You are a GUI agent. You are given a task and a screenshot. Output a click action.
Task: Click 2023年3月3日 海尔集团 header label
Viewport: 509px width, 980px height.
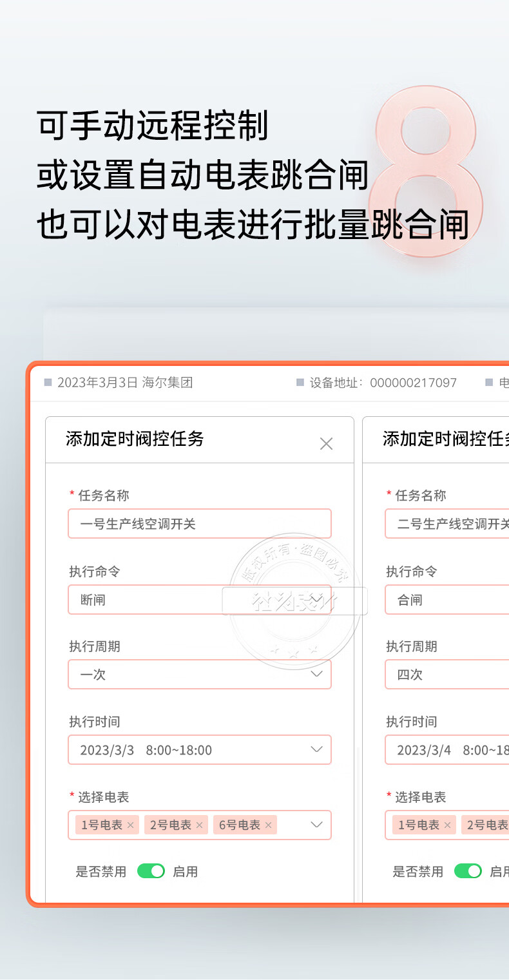(125, 383)
